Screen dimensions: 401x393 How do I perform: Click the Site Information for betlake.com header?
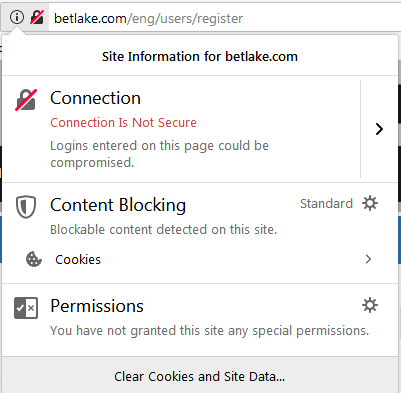[200, 56]
